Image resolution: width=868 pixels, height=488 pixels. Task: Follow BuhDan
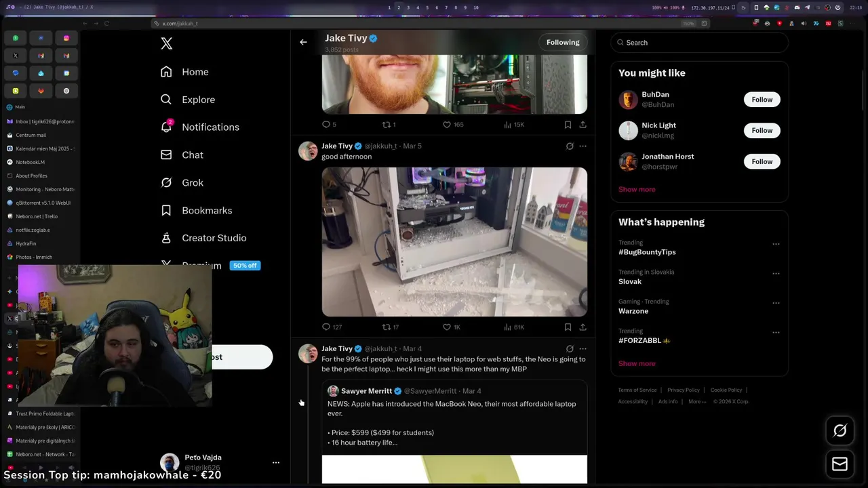pos(762,100)
